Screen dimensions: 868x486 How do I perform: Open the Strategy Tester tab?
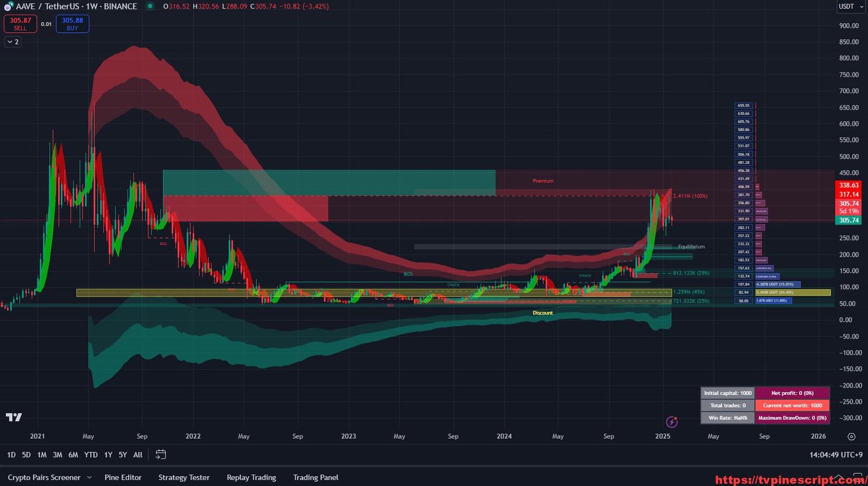(184, 477)
